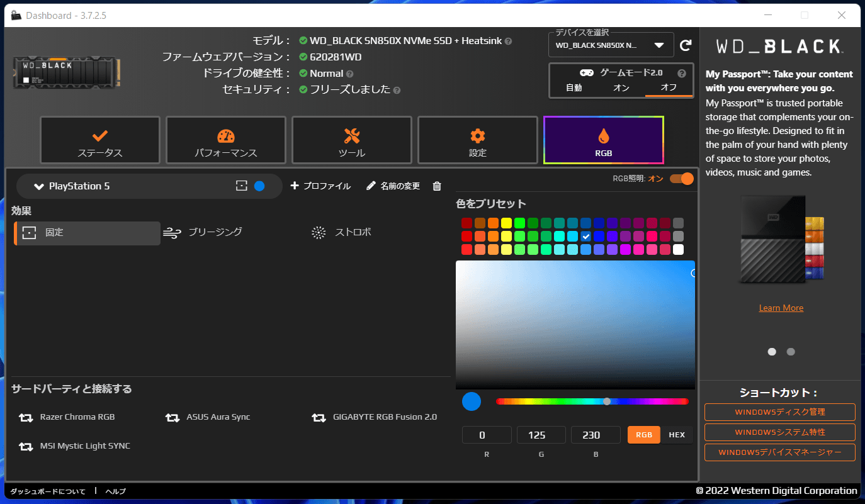Select bright yellow preset swatch in top row
Viewport: 865px width, 504px height.
(x=507, y=223)
